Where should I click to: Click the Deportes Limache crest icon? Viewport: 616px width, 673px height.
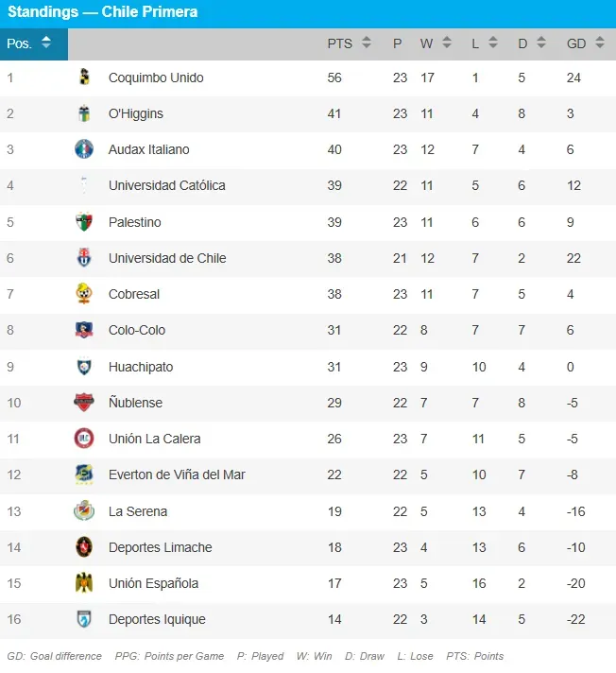click(84, 547)
